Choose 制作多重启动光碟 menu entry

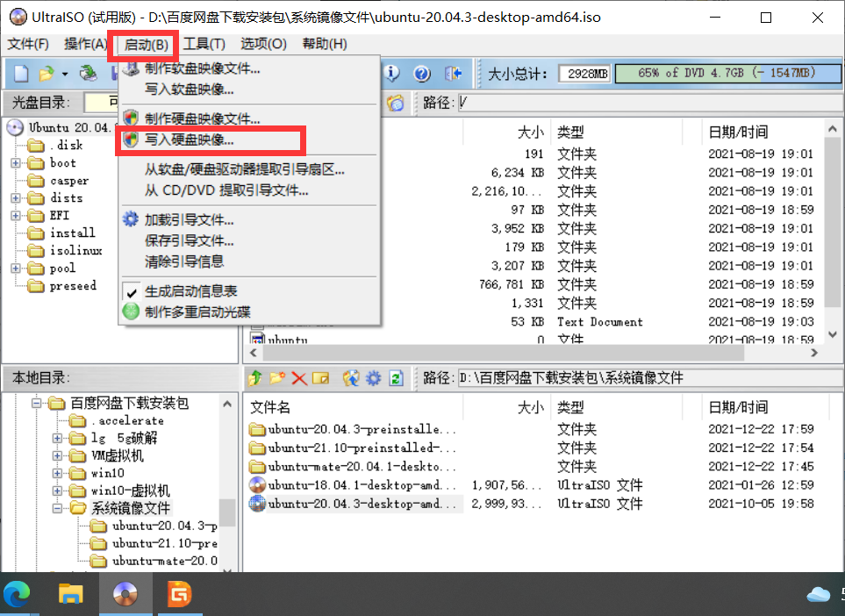[x=249, y=312]
